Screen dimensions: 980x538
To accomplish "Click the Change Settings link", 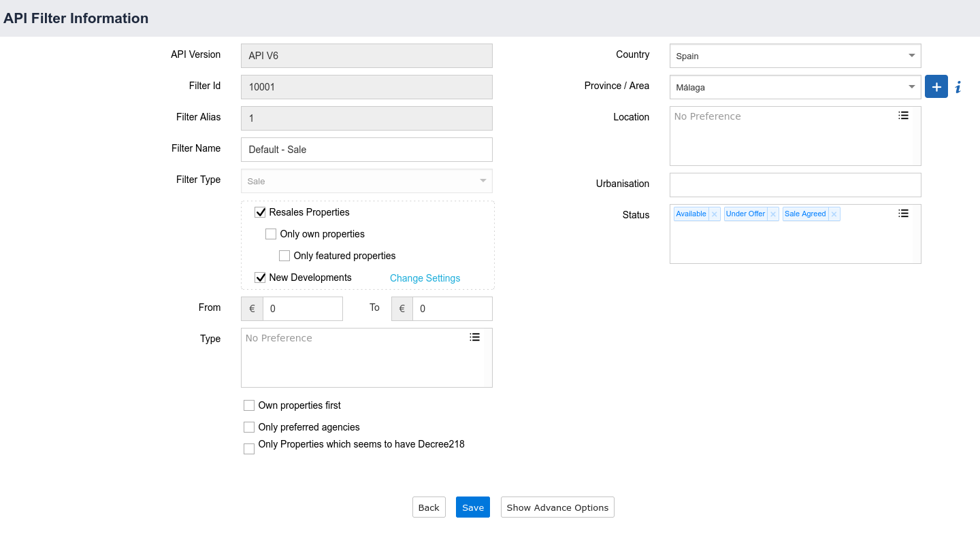I will tap(425, 278).
